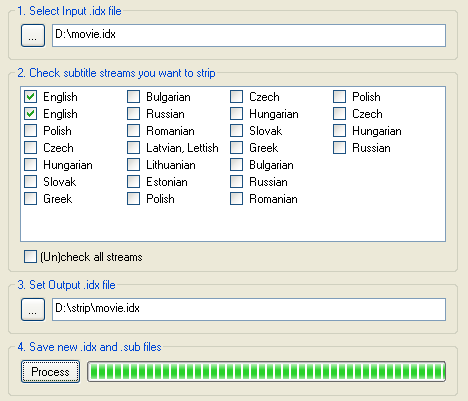Check the Slovak stream in third column
468x401 pixels.
pyautogui.click(x=237, y=131)
